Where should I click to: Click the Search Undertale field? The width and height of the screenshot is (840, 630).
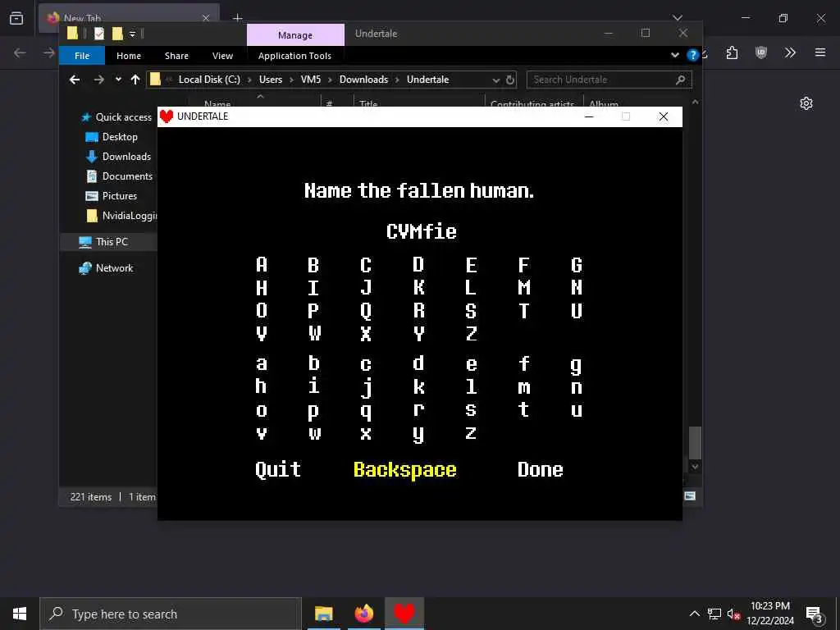pos(609,80)
